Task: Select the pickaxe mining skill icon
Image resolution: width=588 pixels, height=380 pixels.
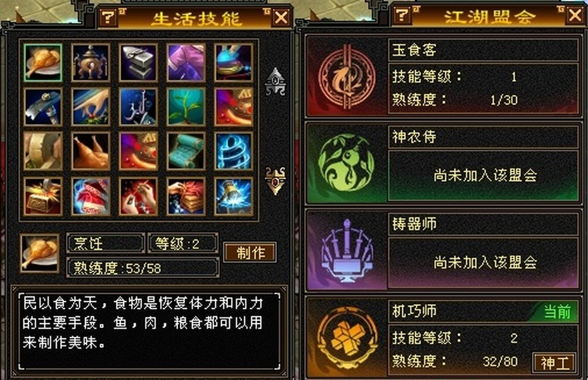Action: 42,107
